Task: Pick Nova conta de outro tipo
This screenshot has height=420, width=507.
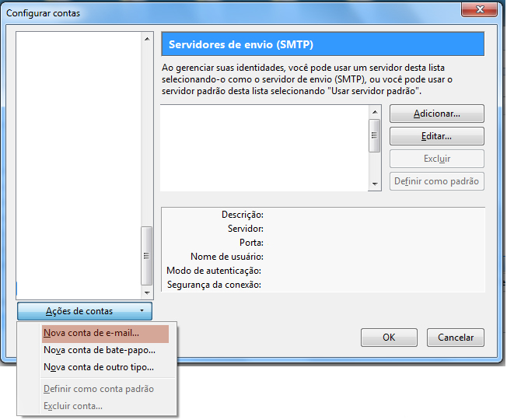Action: (99, 367)
